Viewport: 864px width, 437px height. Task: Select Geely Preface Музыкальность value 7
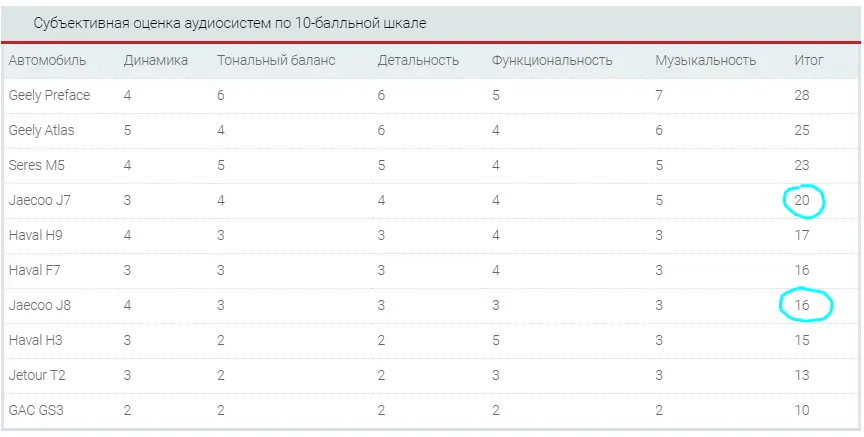tap(659, 95)
